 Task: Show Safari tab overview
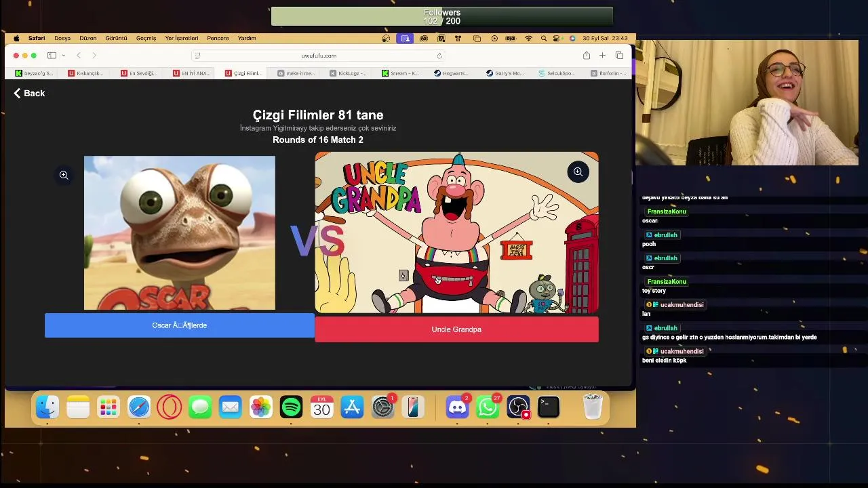[x=619, y=56]
